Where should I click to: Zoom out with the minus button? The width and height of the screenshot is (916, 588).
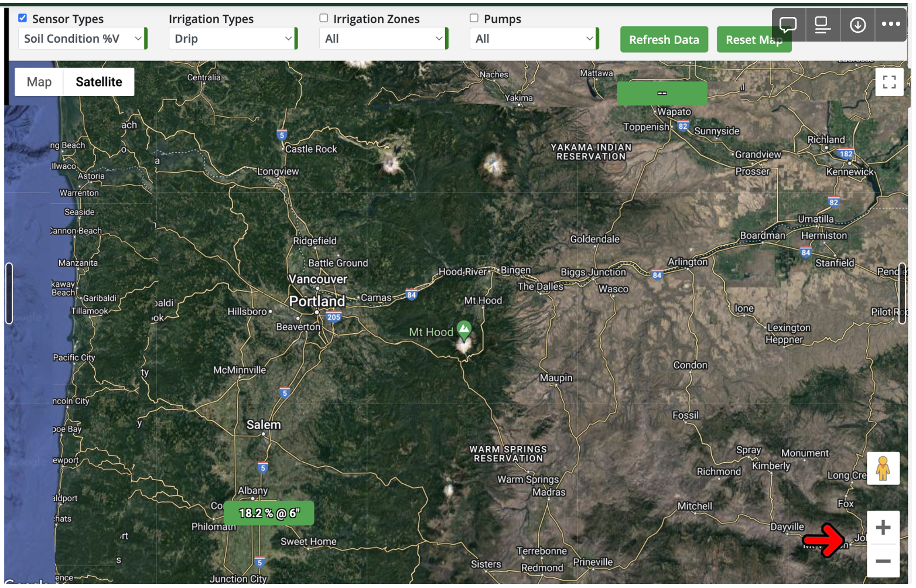[883, 561]
